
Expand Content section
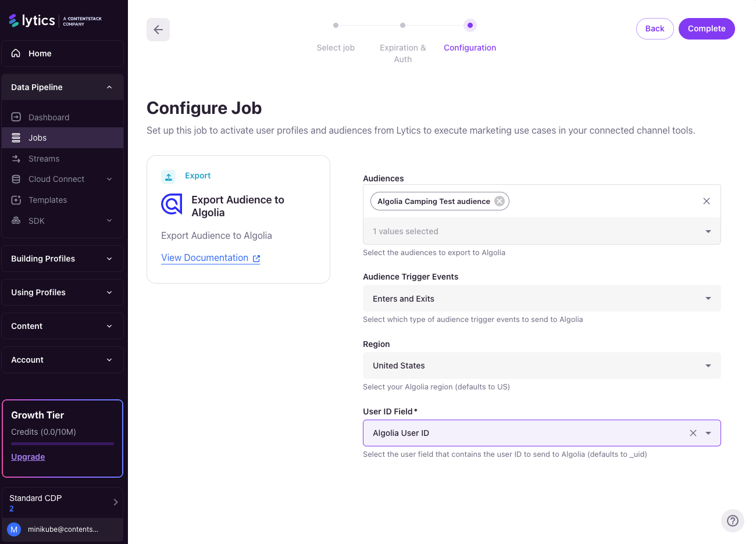tap(109, 326)
